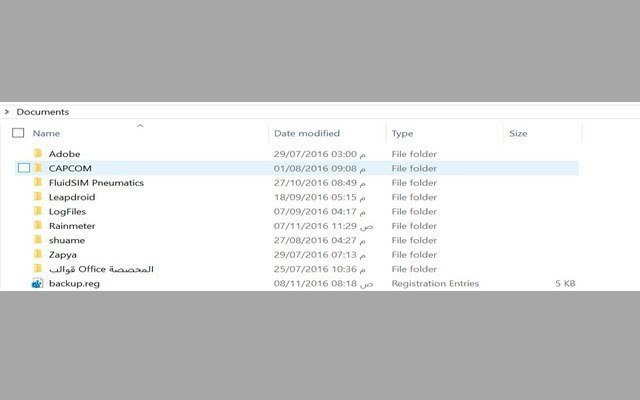The image size is (640, 400).
Task: Click the Leapdroid folder icon
Action: tap(38, 197)
